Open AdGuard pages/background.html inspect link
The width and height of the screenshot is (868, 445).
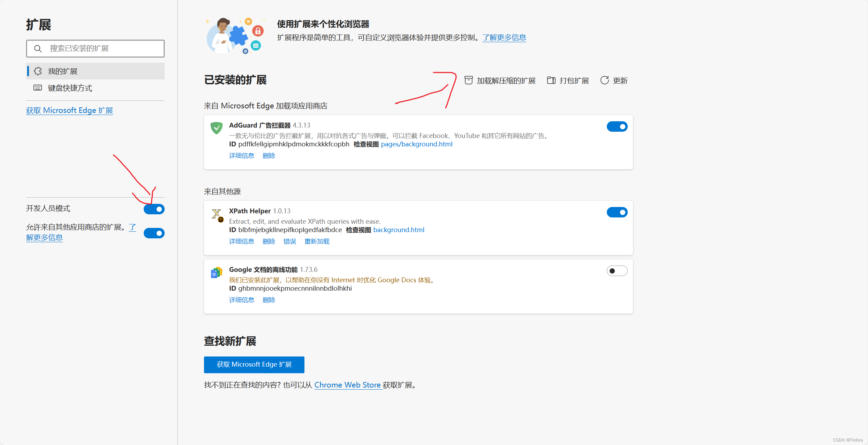pos(416,144)
